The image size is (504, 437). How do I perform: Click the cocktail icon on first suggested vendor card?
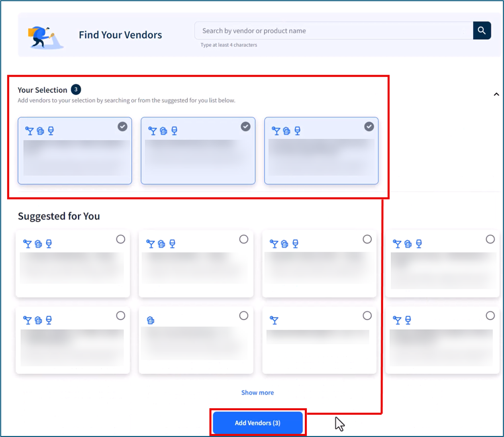tap(28, 243)
